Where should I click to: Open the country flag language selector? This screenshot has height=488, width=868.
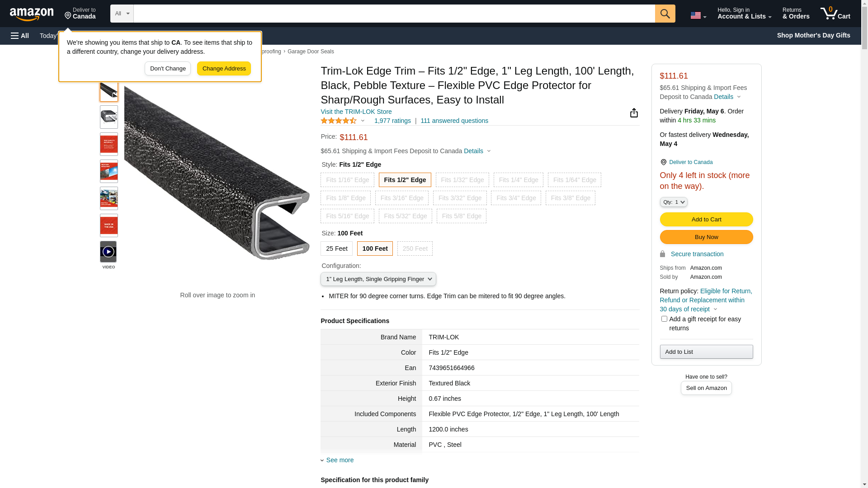pyautogui.click(x=698, y=15)
